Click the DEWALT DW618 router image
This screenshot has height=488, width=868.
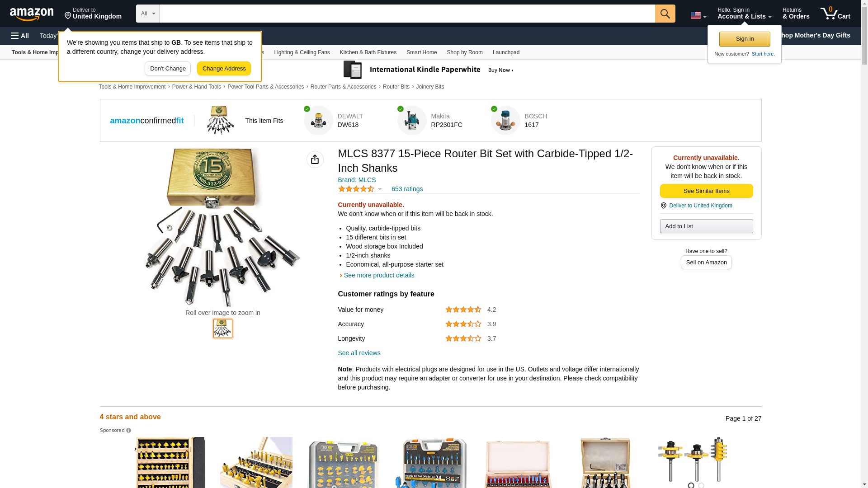tap(318, 121)
